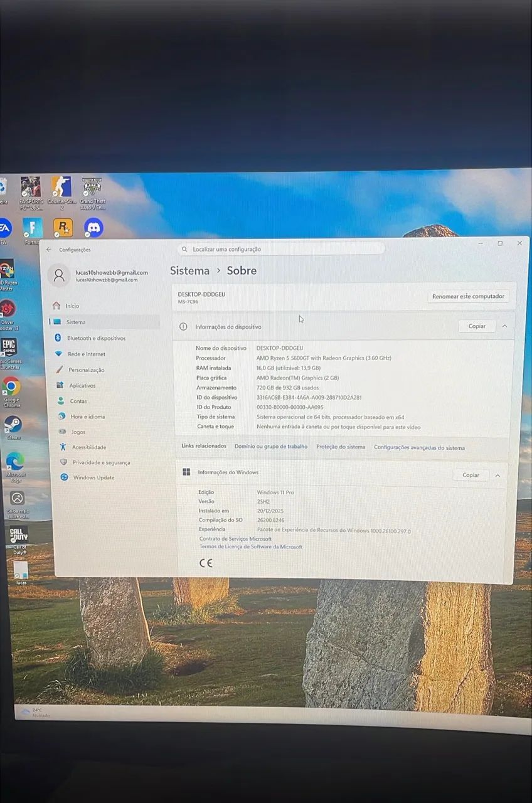Image resolution: width=532 pixels, height=803 pixels.
Task: Open AMD Ryzen Master desktop icon
Action: pyautogui.click(x=6, y=275)
